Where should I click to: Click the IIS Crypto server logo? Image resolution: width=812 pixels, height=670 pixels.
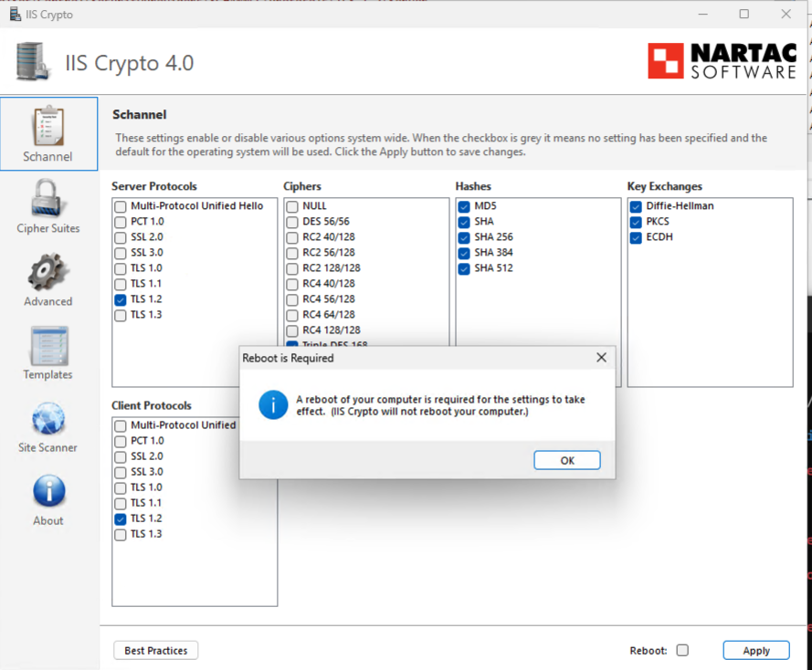pos(34,62)
